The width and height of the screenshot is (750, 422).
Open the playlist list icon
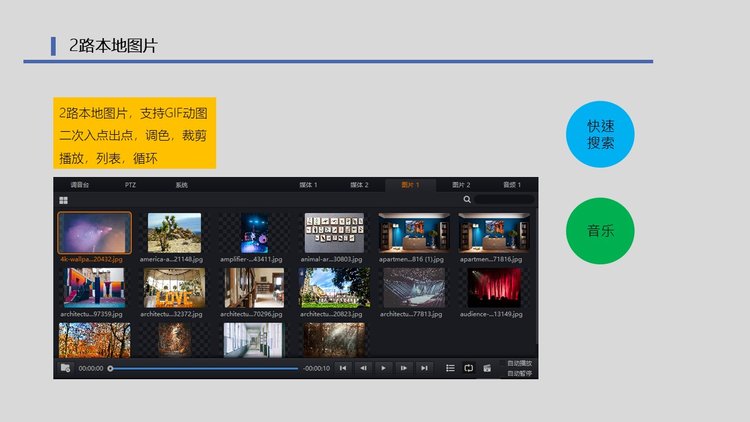click(450, 368)
